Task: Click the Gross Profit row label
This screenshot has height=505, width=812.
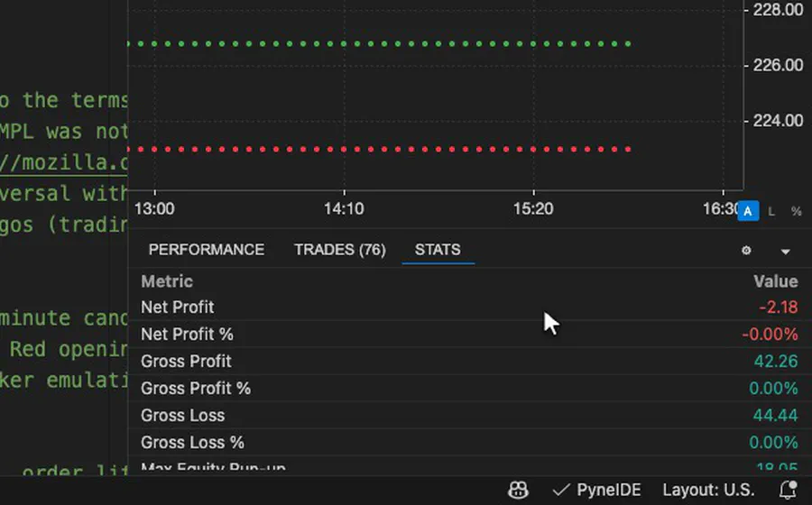Action: (186, 361)
